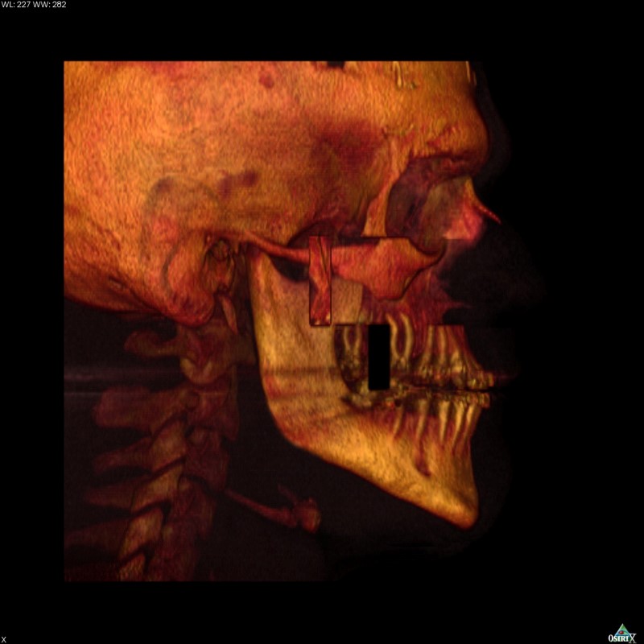Click the X orientation label

(3, 638)
